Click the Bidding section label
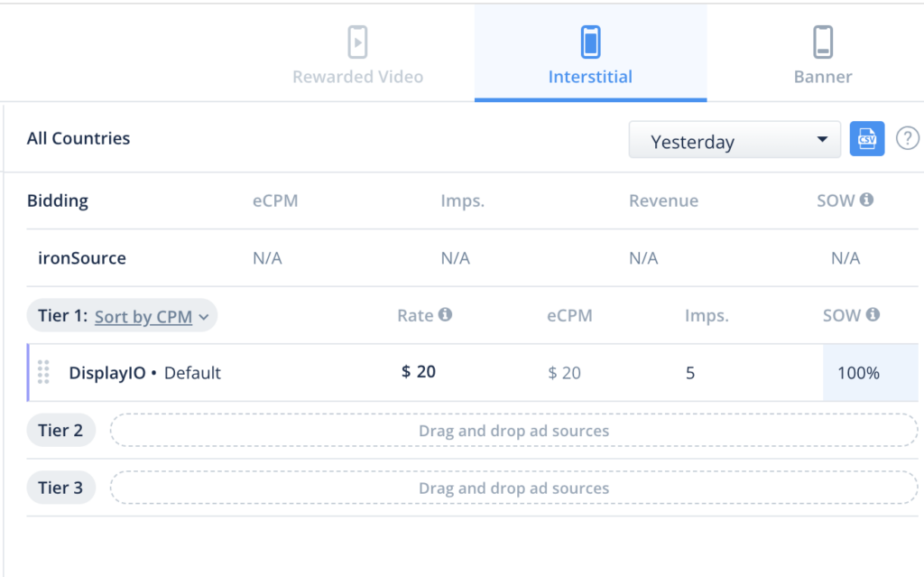 pos(58,200)
